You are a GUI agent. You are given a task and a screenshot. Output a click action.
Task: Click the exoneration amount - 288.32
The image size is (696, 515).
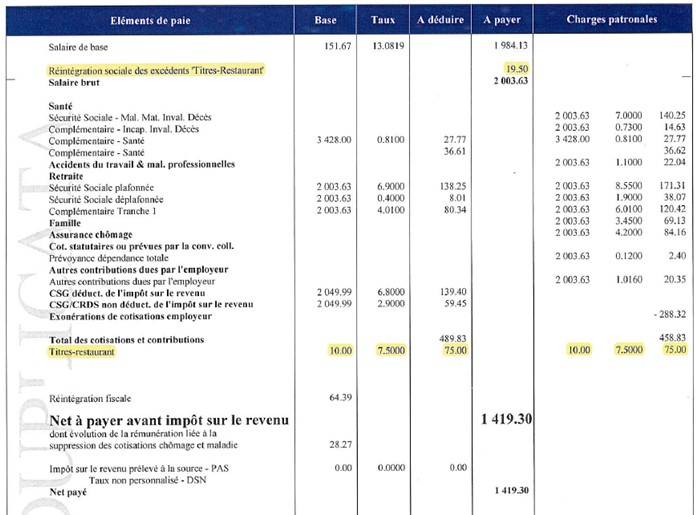[x=670, y=314]
